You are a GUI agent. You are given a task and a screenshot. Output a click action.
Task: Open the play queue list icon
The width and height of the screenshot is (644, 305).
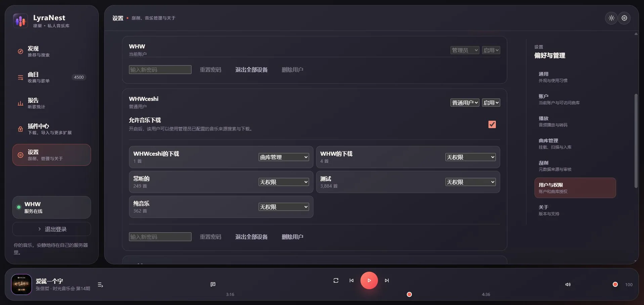(100, 285)
